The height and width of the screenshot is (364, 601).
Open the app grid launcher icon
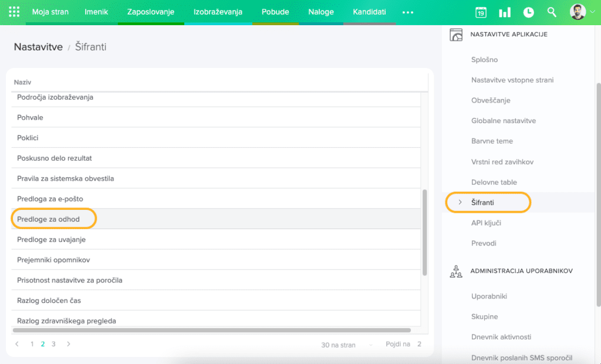coord(14,12)
